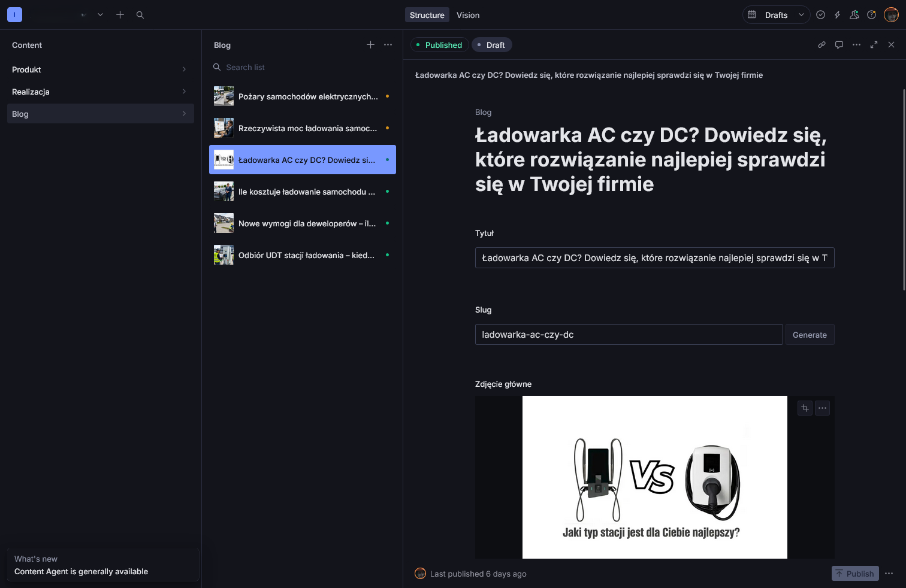Open image options three-dot menu
Screen dimensions: 906x588
(x=822, y=408)
